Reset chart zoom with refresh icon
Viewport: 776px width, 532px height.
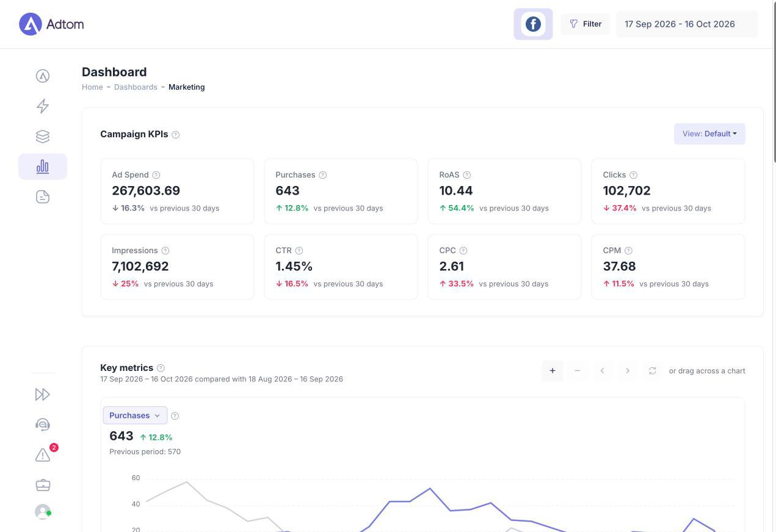click(652, 371)
